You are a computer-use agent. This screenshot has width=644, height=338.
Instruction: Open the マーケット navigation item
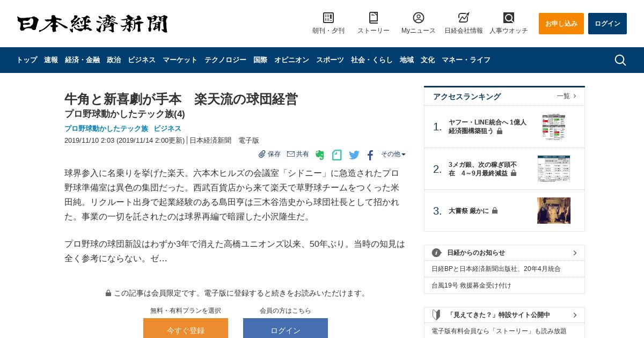(x=180, y=60)
